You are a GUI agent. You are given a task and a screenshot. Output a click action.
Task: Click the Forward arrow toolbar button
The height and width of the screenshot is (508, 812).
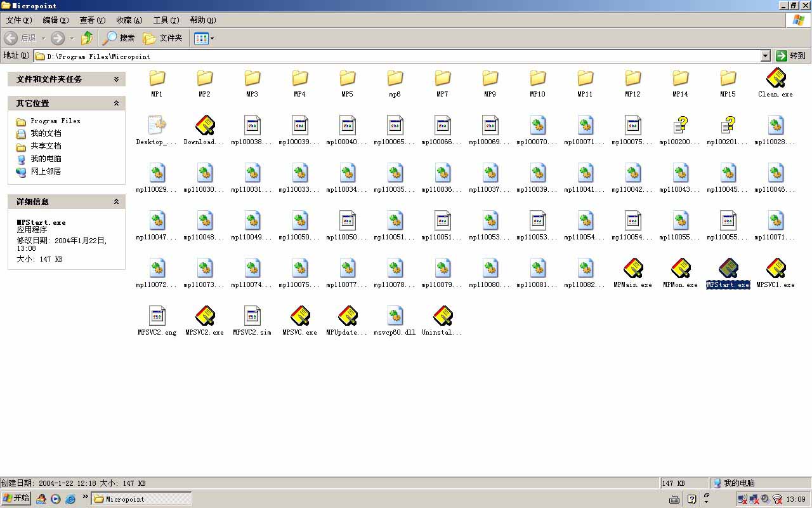(58, 38)
